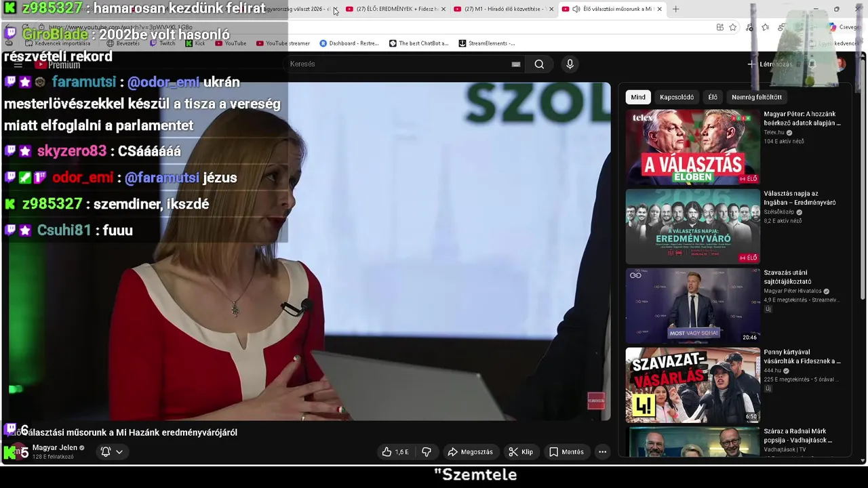The width and height of the screenshot is (868, 488).
Task: Select the Kapcsolódó filter chip
Action: [677, 97]
